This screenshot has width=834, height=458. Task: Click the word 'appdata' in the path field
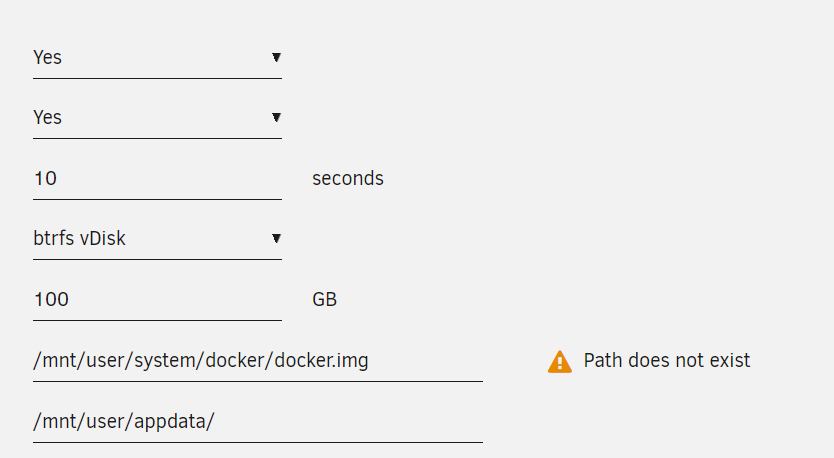coord(170,421)
